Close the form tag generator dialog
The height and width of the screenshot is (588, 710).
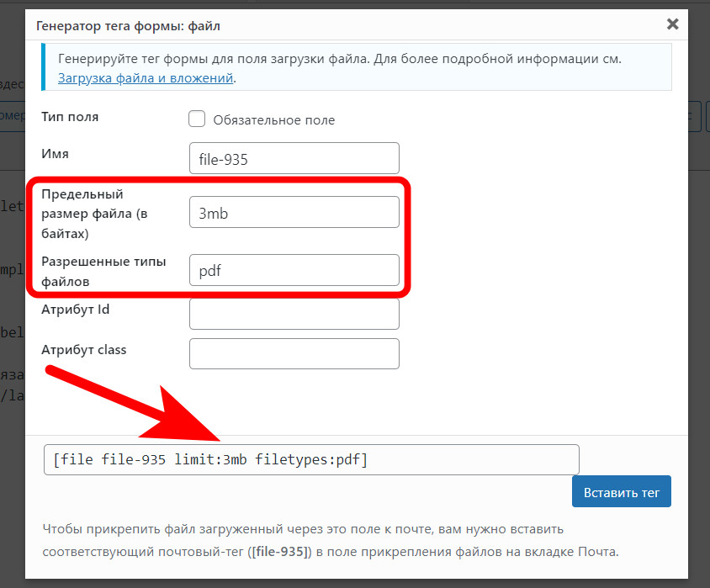[672, 24]
